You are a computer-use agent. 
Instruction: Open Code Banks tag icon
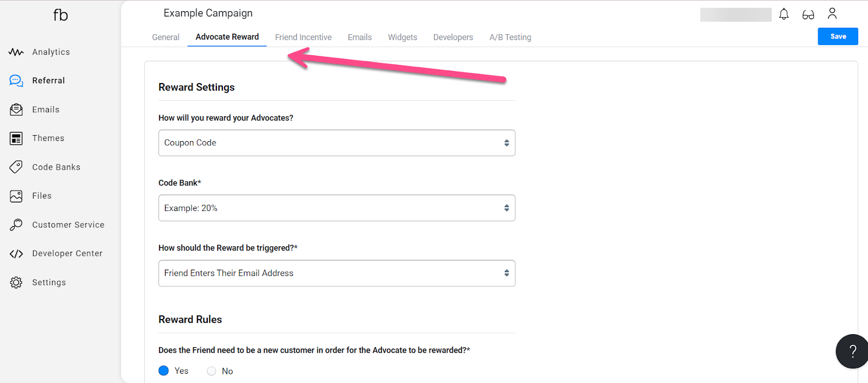[x=16, y=167]
